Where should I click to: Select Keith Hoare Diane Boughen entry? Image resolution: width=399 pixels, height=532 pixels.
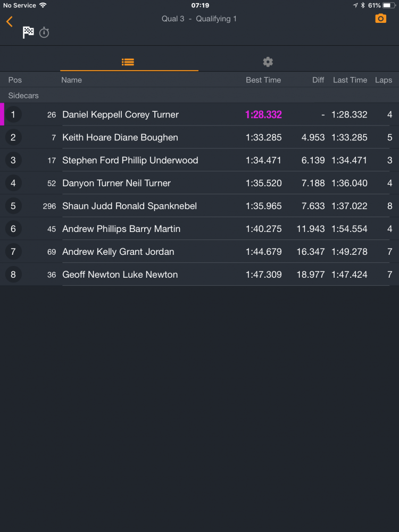120,137
